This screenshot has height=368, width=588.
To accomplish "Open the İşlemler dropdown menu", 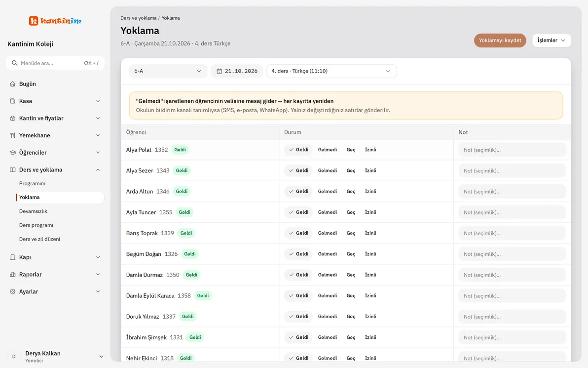I will (x=551, y=41).
